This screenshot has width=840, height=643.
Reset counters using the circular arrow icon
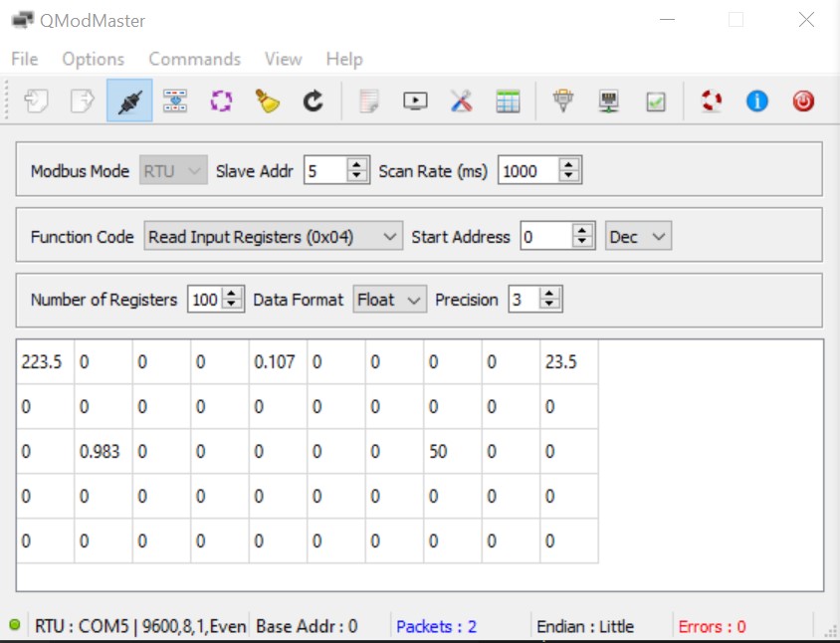[313, 102]
